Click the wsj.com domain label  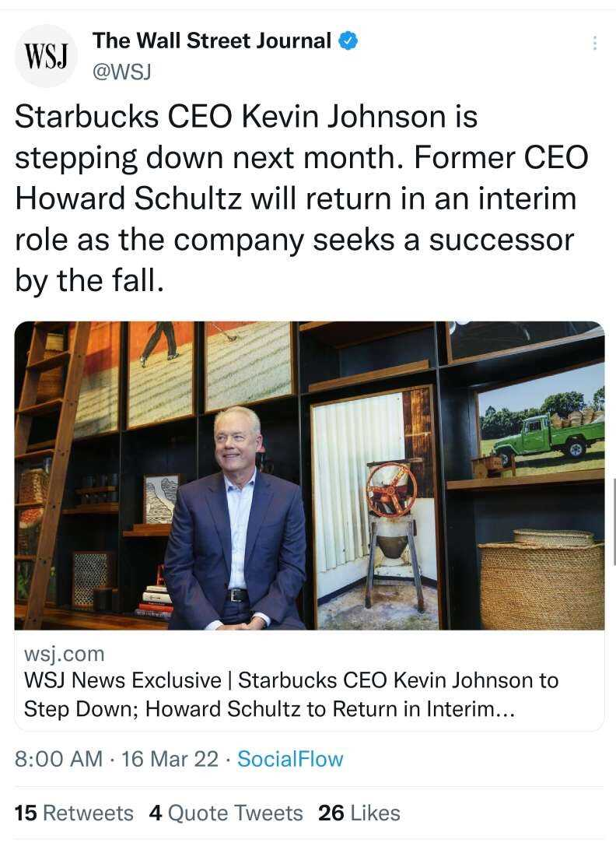(65, 654)
